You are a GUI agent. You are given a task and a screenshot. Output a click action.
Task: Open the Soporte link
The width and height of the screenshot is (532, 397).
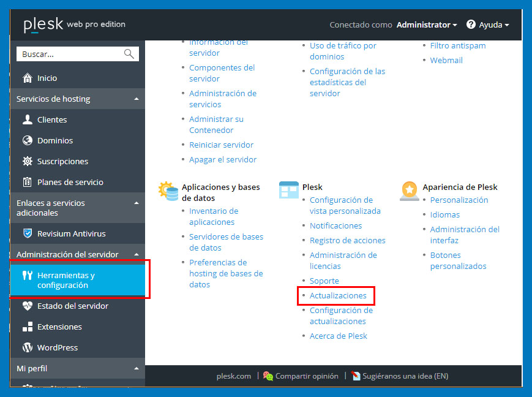[324, 281]
